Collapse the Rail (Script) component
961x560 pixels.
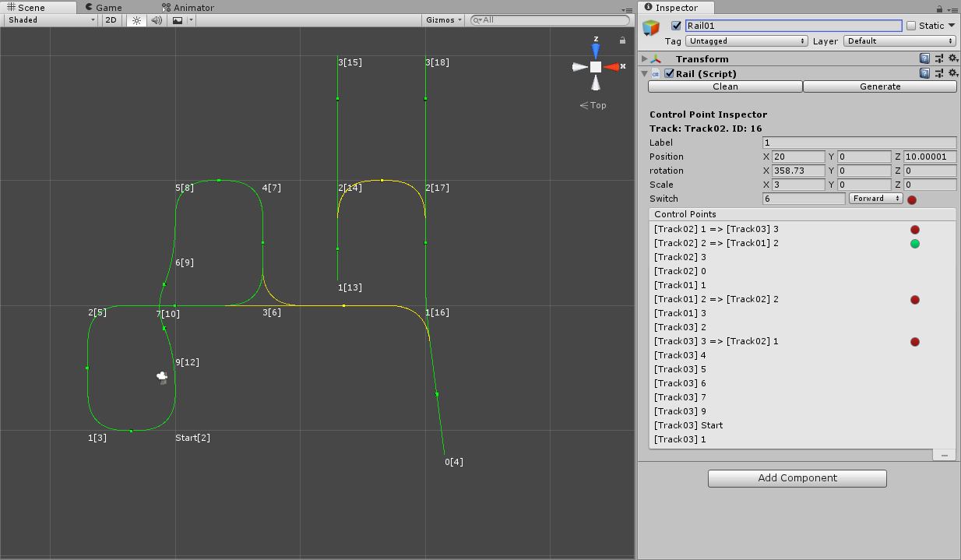pyautogui.click(x=644, y=73)
